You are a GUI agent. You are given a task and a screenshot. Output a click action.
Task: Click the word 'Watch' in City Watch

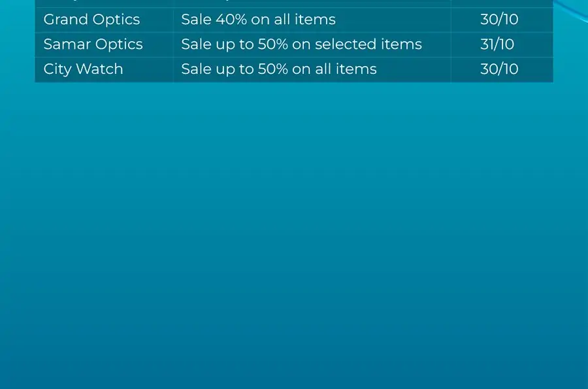99,69
